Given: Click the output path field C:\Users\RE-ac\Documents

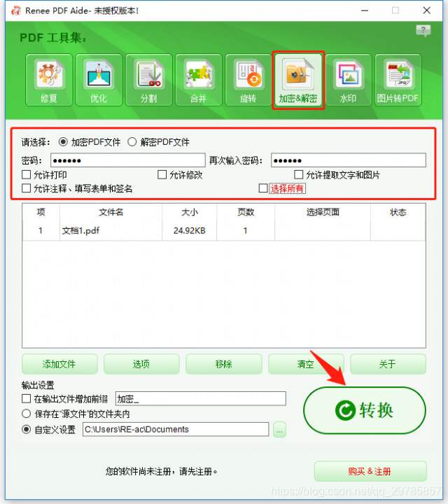Looking at the screenshot, I should coord(176,429).
